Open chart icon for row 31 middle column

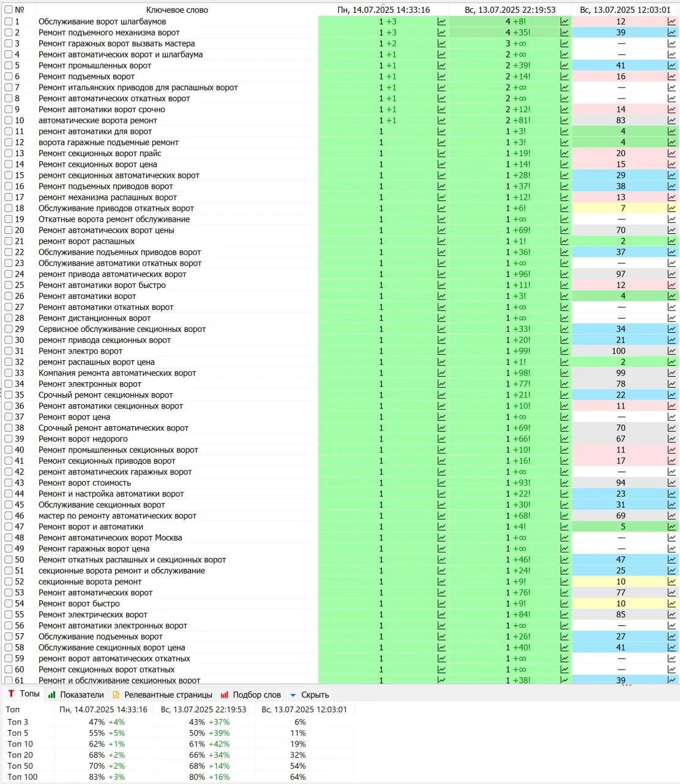(x=564, y=351)
